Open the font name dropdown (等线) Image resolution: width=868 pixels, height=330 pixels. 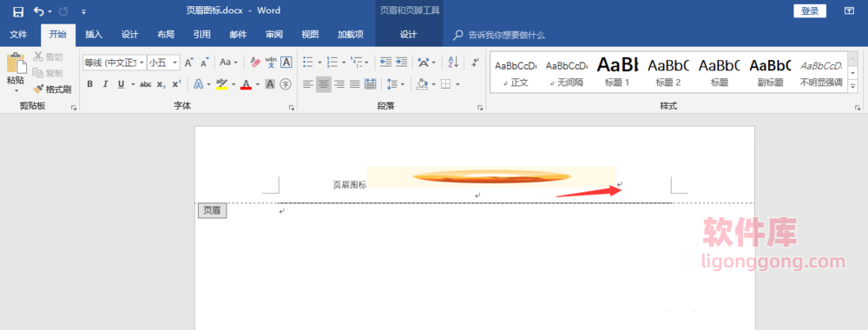point(141,63)
